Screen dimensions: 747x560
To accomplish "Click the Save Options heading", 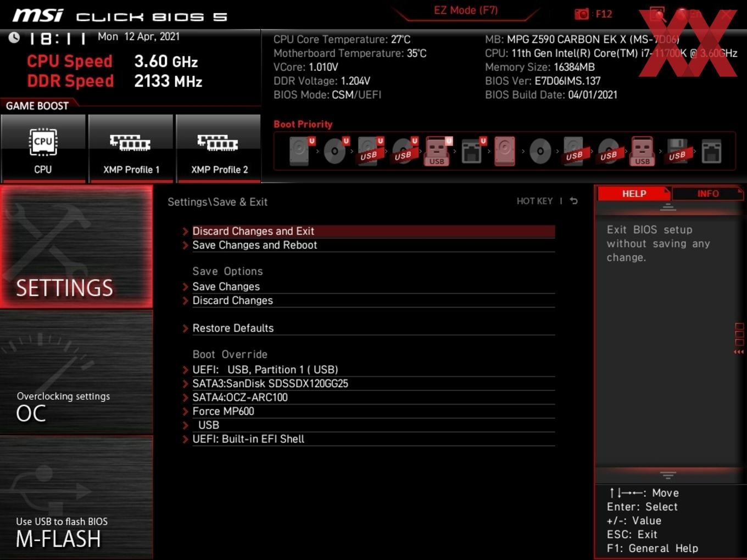I will [x=227, y=271].
